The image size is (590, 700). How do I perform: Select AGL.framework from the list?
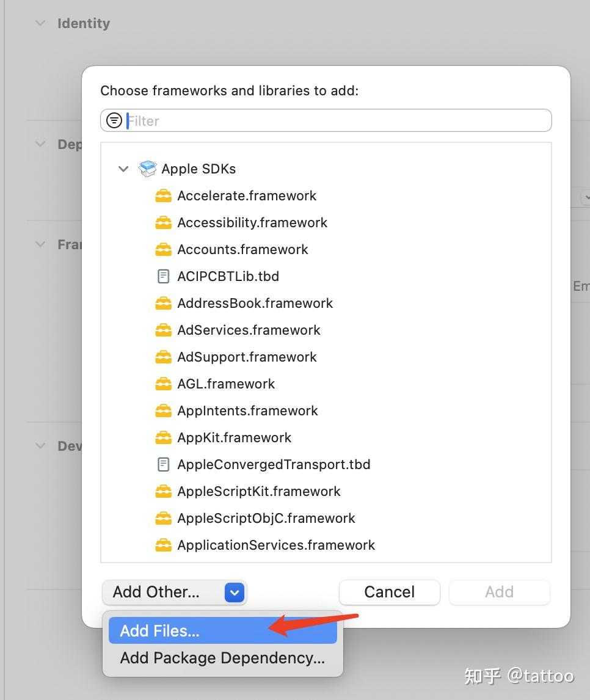(x=226, y=384)
